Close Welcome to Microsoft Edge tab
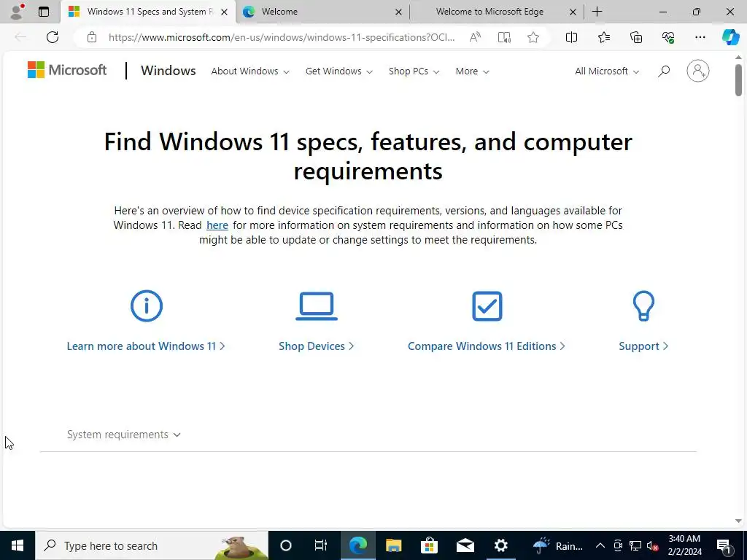The width and height of the screenshot is (747, 560). [x=573, y=12]
